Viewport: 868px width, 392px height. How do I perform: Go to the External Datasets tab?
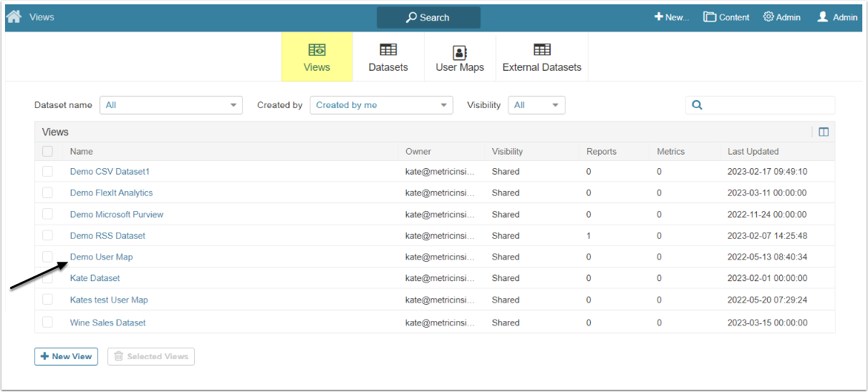pyautogui.click(x=542, y=57)
